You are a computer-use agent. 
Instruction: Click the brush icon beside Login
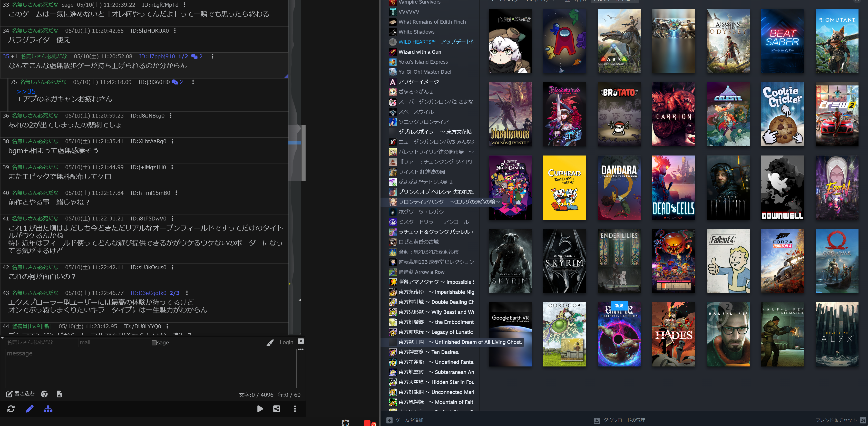pyautogui.click(x=270, y=342)
